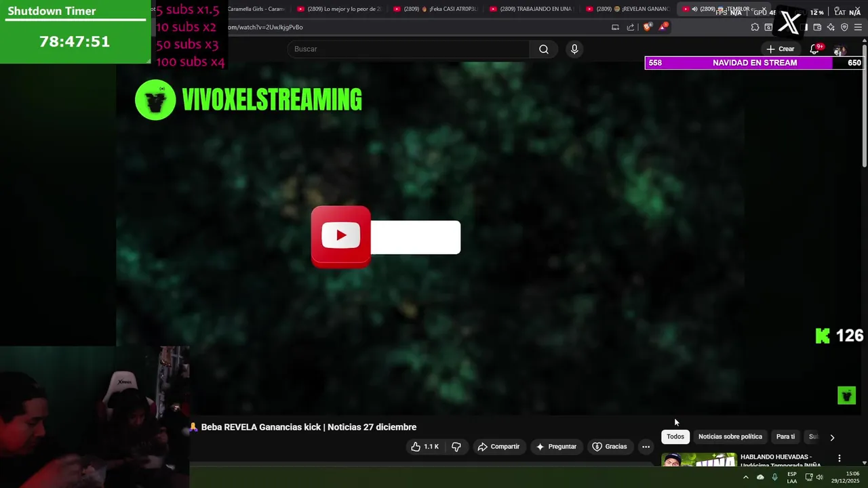Image resolution: width=868 pixels, height=488 pixels.
Task: Open browser hamburger main menu
Action: [x=858, y=27]
